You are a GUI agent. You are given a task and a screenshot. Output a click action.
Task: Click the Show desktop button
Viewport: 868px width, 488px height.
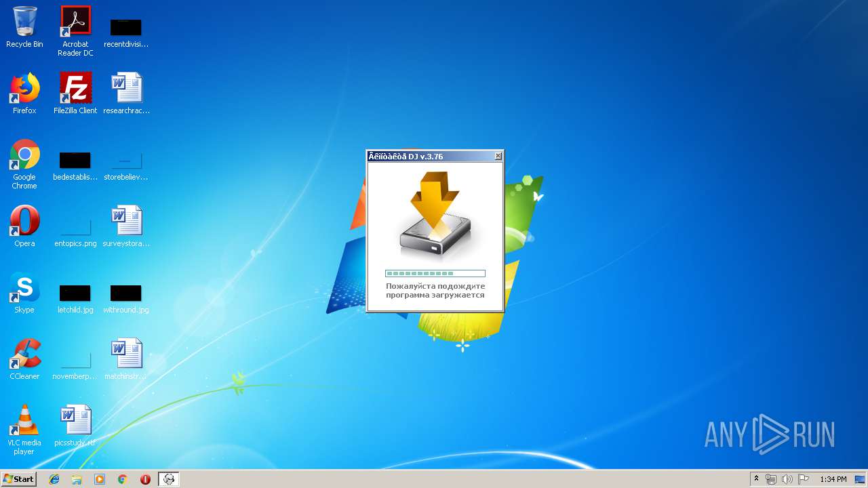tap(861, 479)
